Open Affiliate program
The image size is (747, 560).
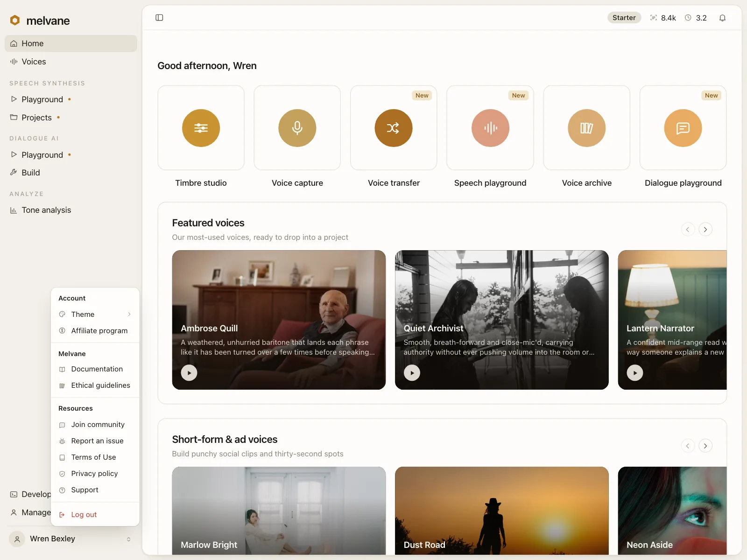[x=95, y=331]
